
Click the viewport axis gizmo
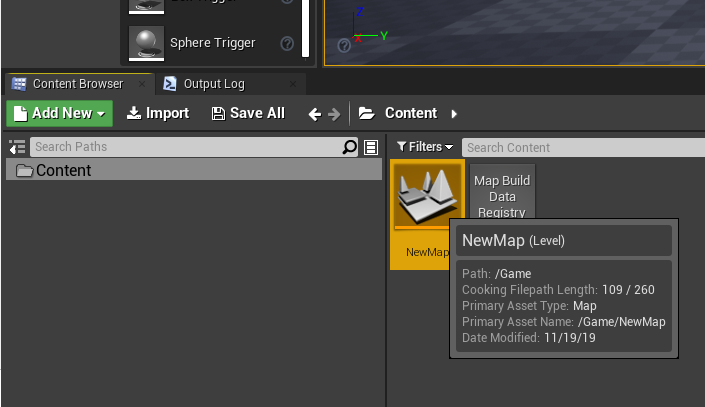[370, 25]
